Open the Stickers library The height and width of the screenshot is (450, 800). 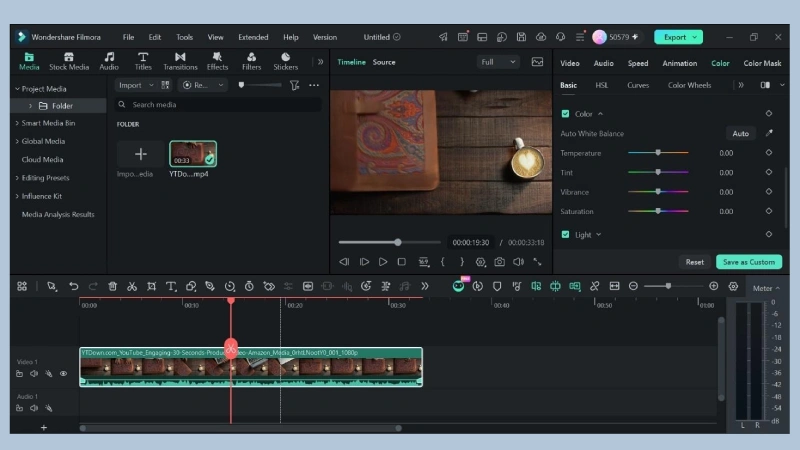tap(285, 61)
